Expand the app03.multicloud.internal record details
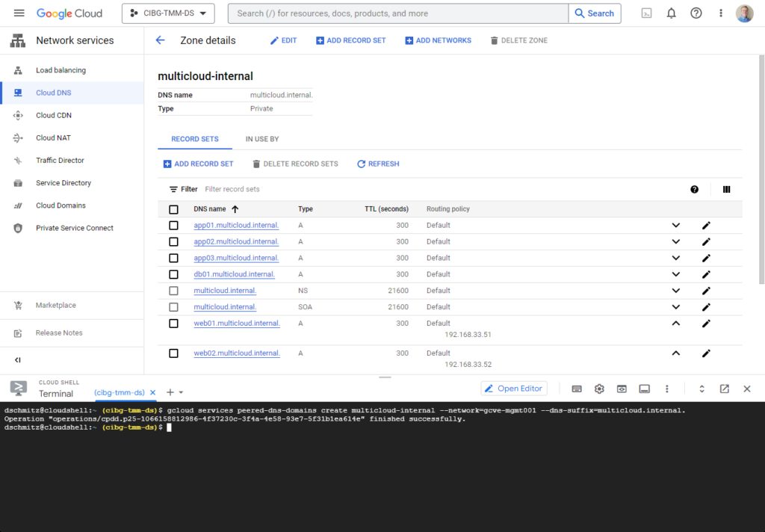 tap(675, 259)
